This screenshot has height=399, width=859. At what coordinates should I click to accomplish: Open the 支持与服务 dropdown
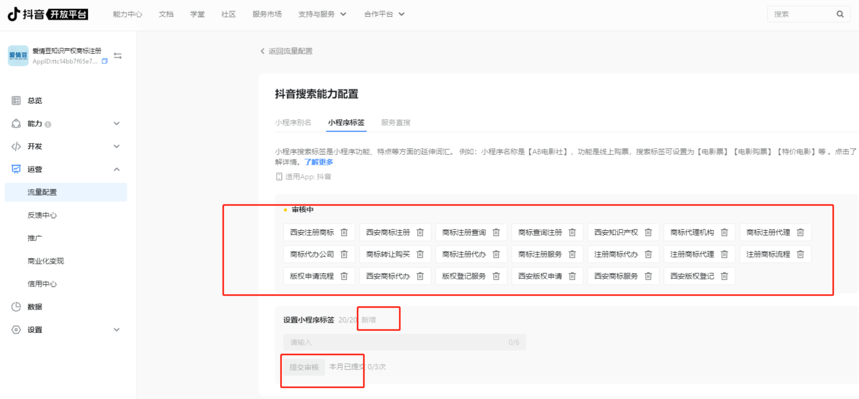[323, 14]
